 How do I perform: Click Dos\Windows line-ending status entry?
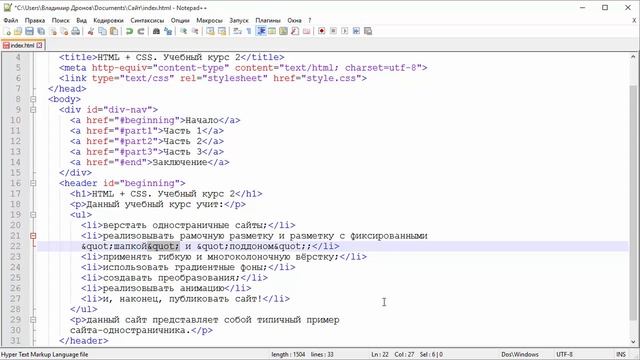pos(520,354)
